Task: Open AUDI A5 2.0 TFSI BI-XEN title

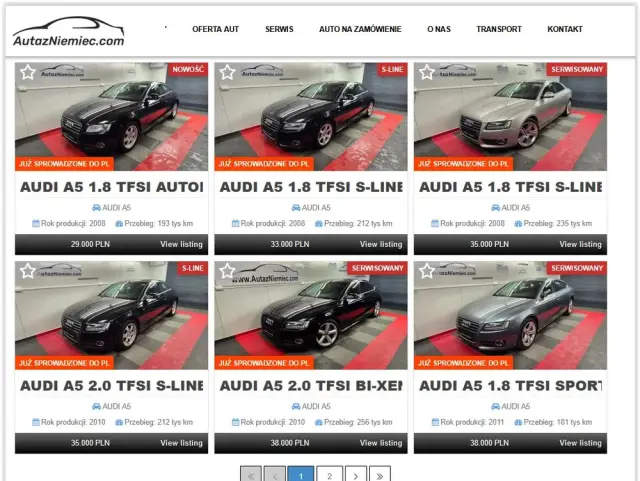Action: [x=311, y=386]
